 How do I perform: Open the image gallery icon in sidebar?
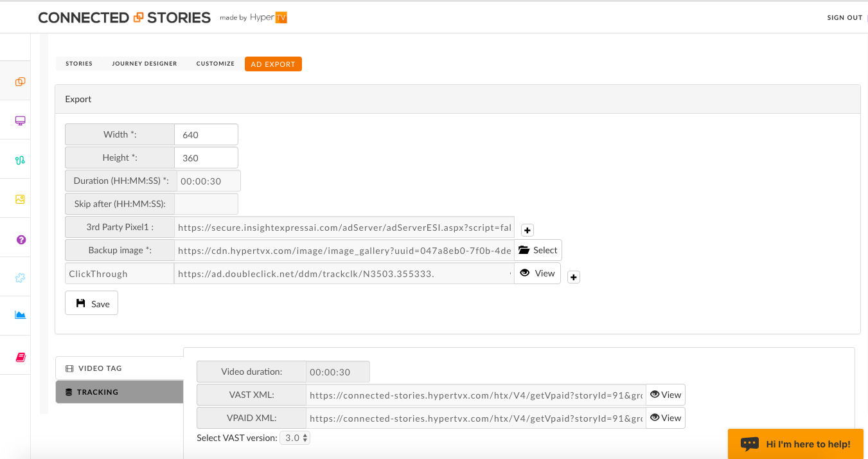coord(21,199)
